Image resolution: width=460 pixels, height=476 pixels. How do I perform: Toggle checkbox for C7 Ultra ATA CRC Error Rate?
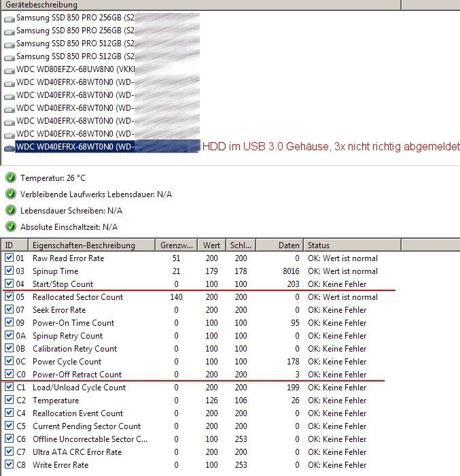pyautogui.click(x=9, y=452)
